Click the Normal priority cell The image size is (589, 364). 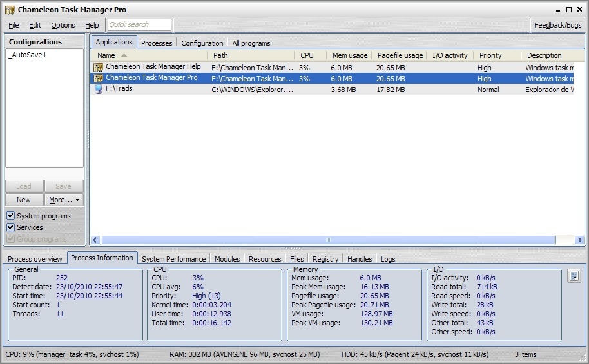click(488, 90)
